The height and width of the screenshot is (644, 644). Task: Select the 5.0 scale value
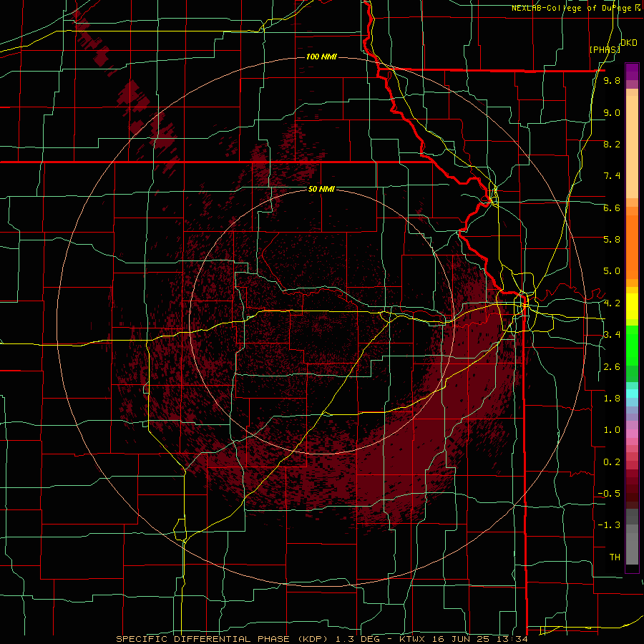tap(612, 271)
